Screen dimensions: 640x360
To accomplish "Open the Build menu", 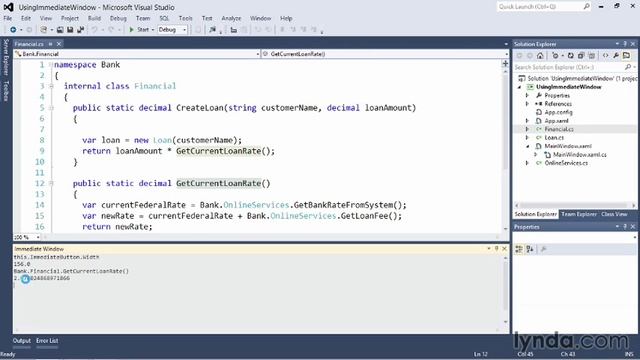I will click(x=94, y=18).
